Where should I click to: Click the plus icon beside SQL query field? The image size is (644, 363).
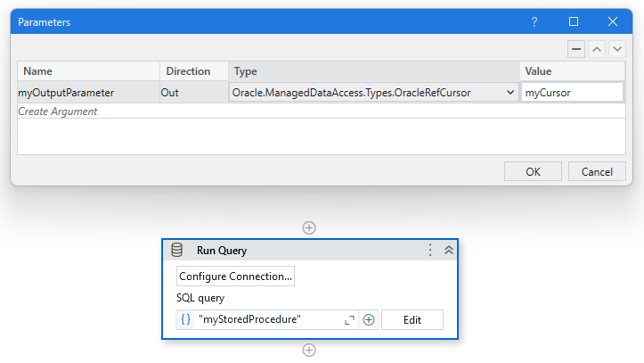[x=369, y=319]
